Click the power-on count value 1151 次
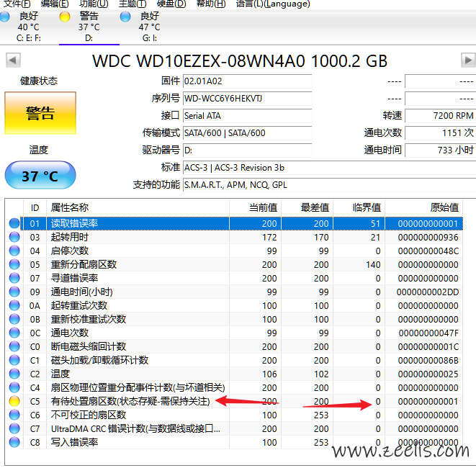Screen dimensions: 476x468 440,133
